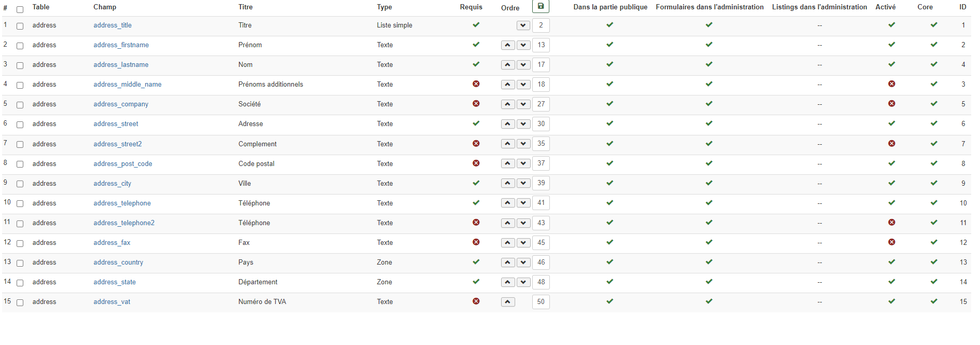
Task: Toggle required status for address_middle_name
Action: [476, 84]
